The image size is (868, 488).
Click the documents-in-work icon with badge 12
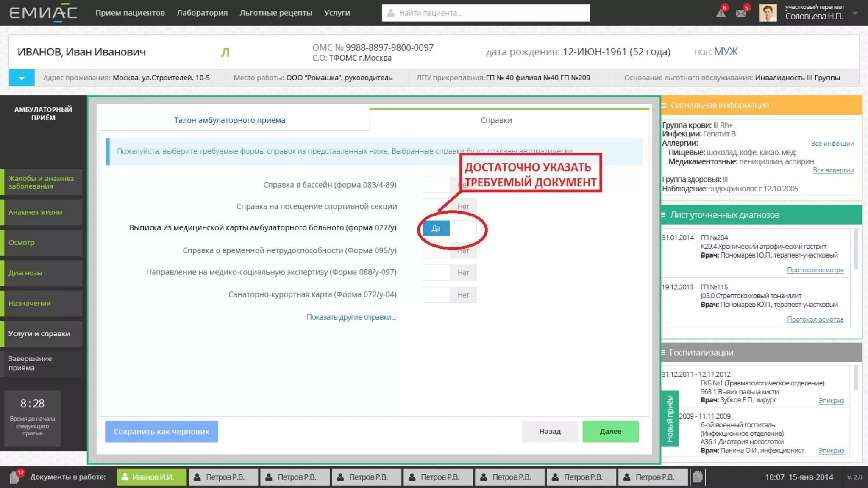[x=15, y=477]
